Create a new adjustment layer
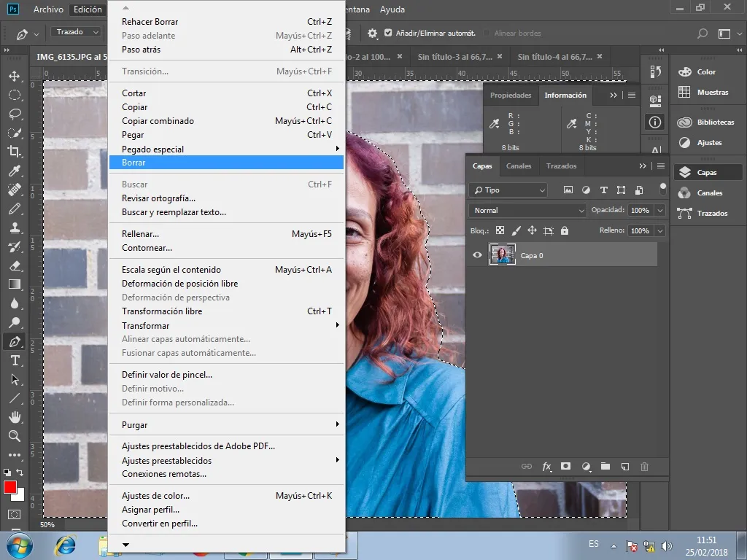The image size is (747, 560). click(x=586, y=467)
